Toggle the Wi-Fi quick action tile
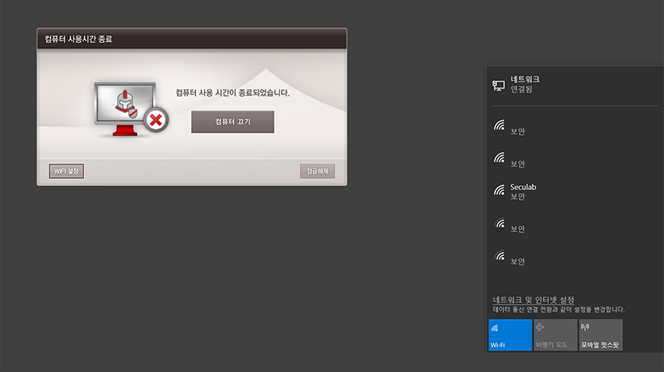Image resolution: width=664 pixels, height=372 pixels. click(x=510, y=335)
